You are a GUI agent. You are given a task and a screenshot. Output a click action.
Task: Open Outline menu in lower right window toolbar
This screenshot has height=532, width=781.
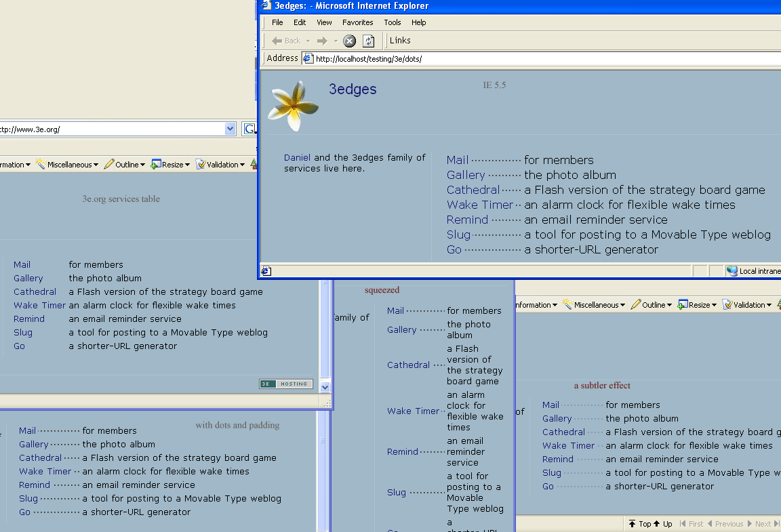tap(651, 305)
